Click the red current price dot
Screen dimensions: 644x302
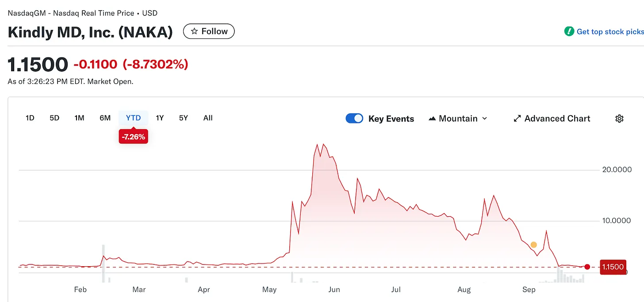coord(587,267)
